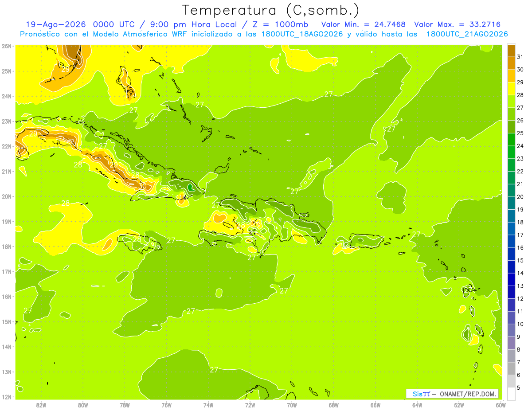Click the color bar label "5"
532x411 pixels.
click(519, 388)
